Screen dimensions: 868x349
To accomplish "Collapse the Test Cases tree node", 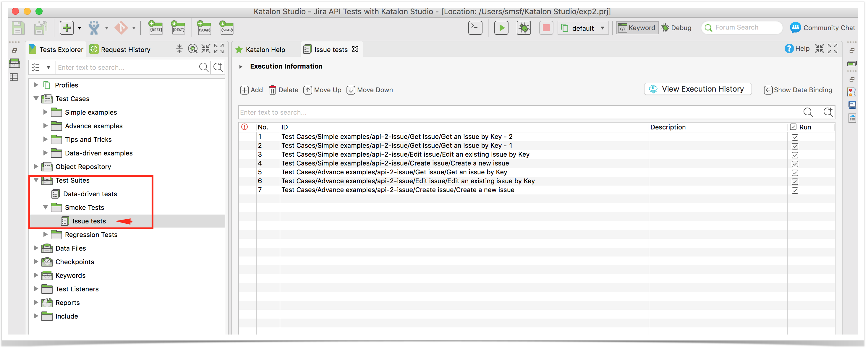I will 36,99.
